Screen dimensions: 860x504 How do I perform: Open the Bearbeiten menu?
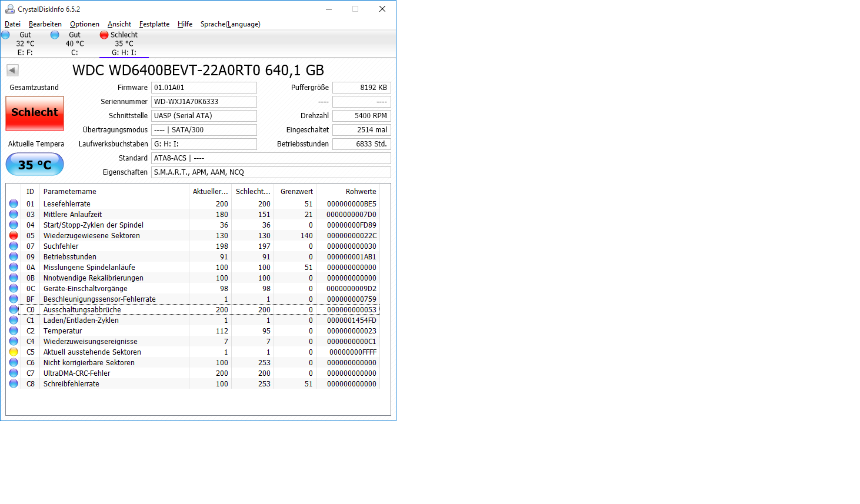(45, 24)
